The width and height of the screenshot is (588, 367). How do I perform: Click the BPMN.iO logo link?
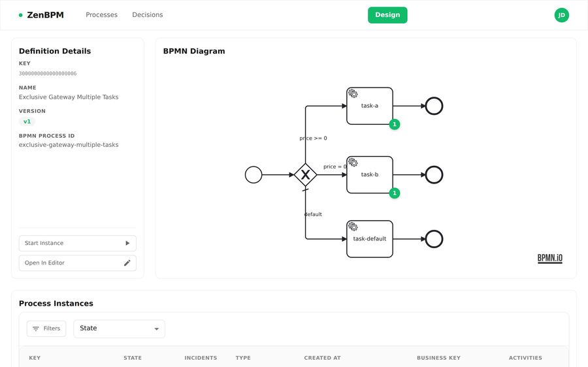549,259
